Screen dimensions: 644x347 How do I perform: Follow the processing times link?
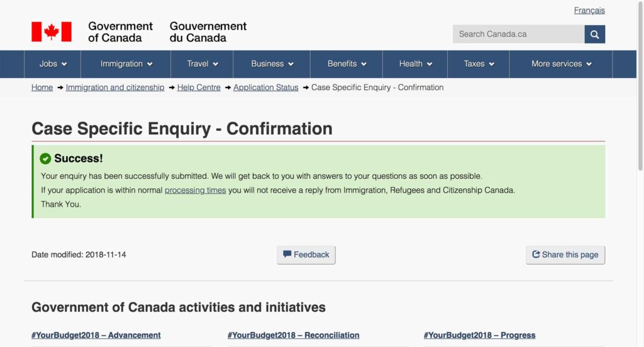(195, 190)
